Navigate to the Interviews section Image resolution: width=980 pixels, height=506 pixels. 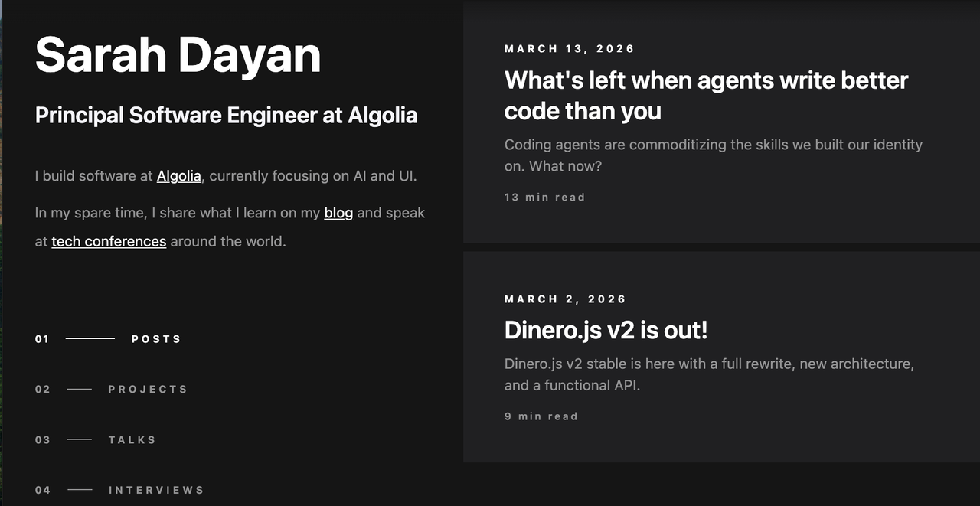click(x=156, y=491)
